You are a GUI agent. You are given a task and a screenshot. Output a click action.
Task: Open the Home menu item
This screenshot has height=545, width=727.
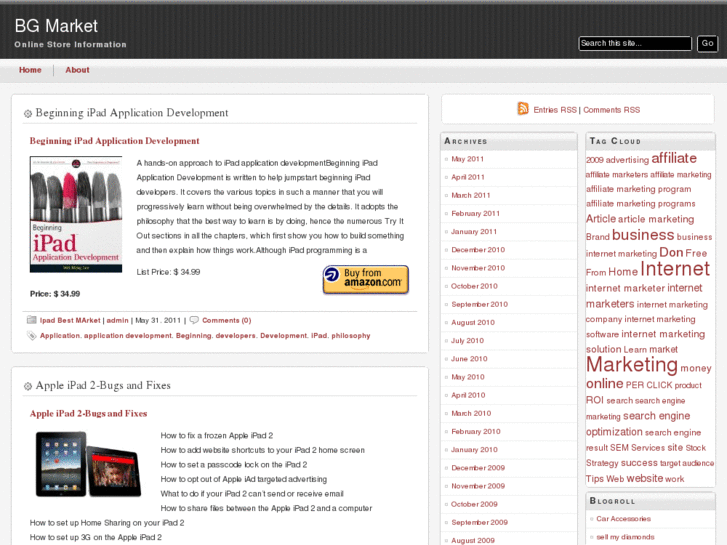click(30, 70)
